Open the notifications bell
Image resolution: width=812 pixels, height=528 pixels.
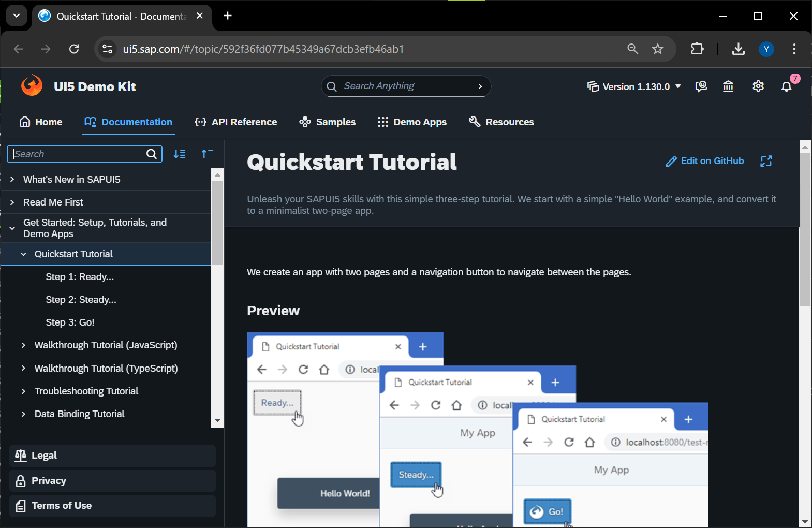pyautogui.click(x=787, y=86)
